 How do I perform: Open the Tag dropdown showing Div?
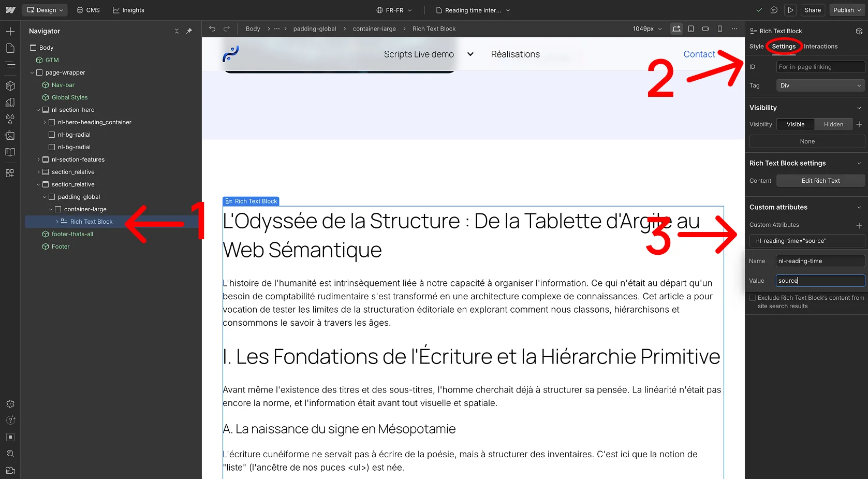[x=819, y=85]
